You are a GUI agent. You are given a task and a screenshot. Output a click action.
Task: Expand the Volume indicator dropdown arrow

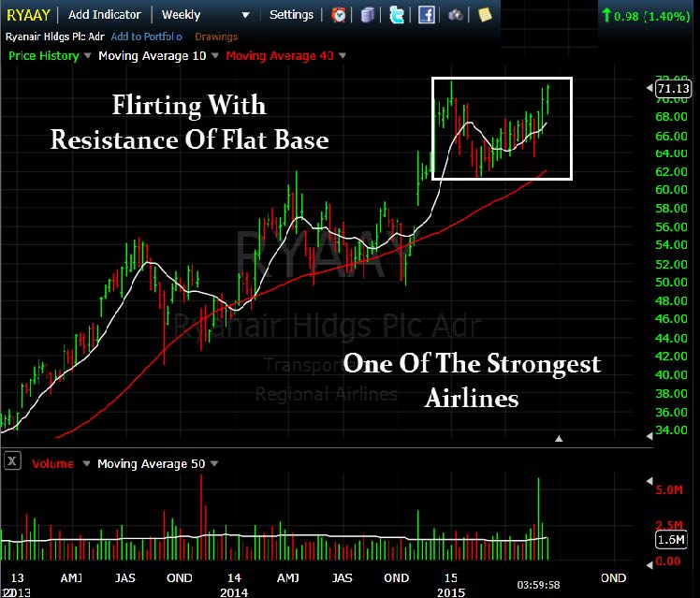[86, 463]
